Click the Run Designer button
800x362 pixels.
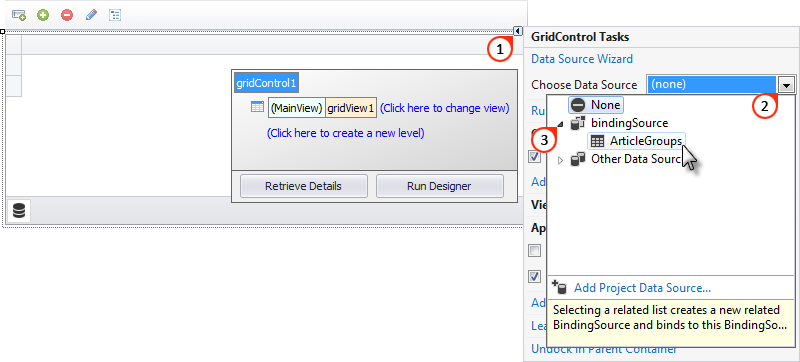tap(439, 186)
